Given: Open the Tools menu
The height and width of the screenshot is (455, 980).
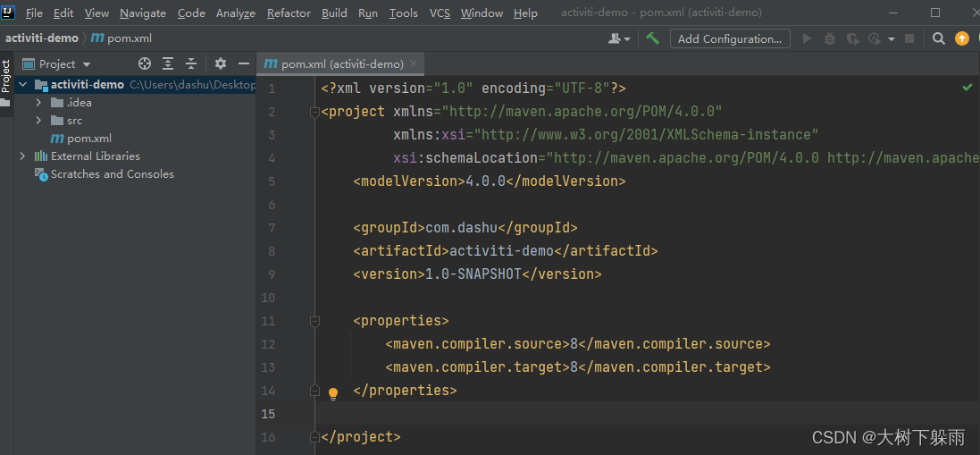Looking at the screenshot, I should (404, 13).
